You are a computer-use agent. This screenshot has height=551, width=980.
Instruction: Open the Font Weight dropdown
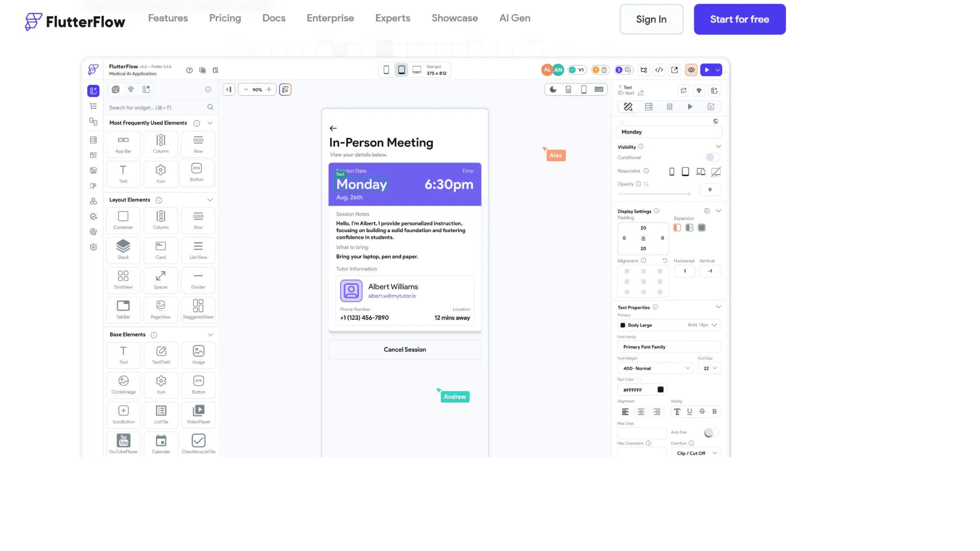655,368
